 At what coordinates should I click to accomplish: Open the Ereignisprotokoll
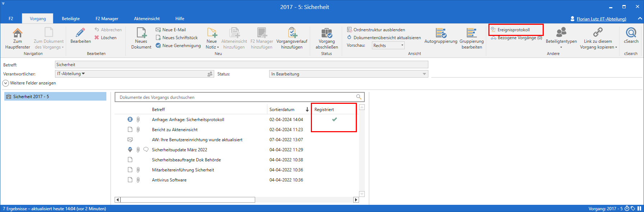click(x=514, y=30)
